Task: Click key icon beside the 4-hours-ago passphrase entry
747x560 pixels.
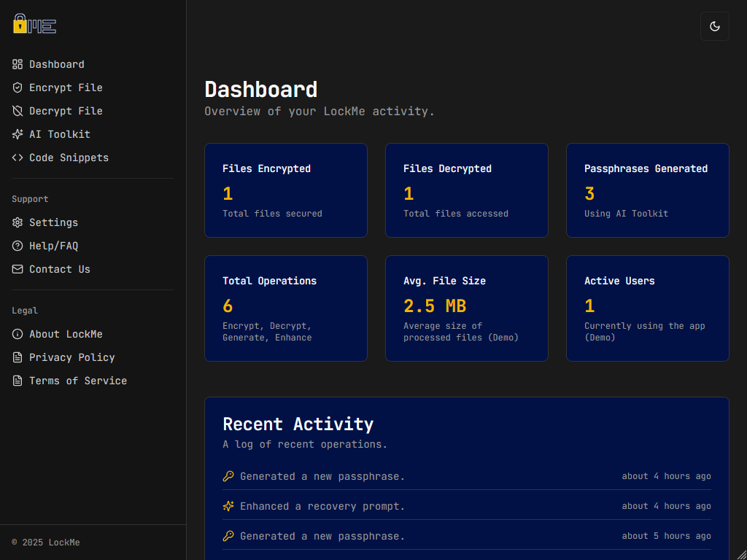Action: (x=228, y=476)
